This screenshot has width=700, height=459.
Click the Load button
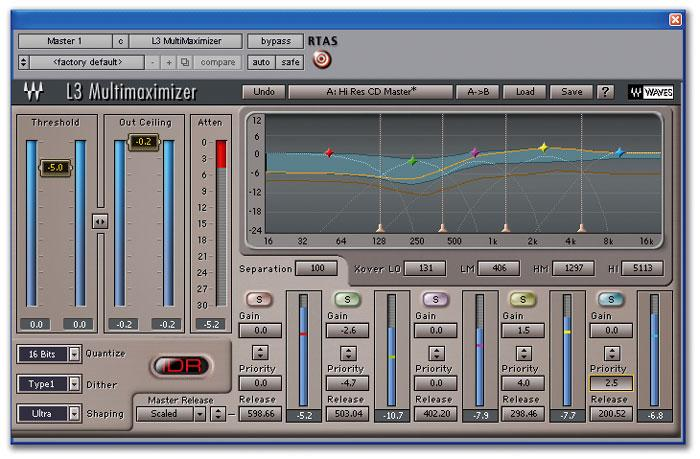click(x=525, y=92)
